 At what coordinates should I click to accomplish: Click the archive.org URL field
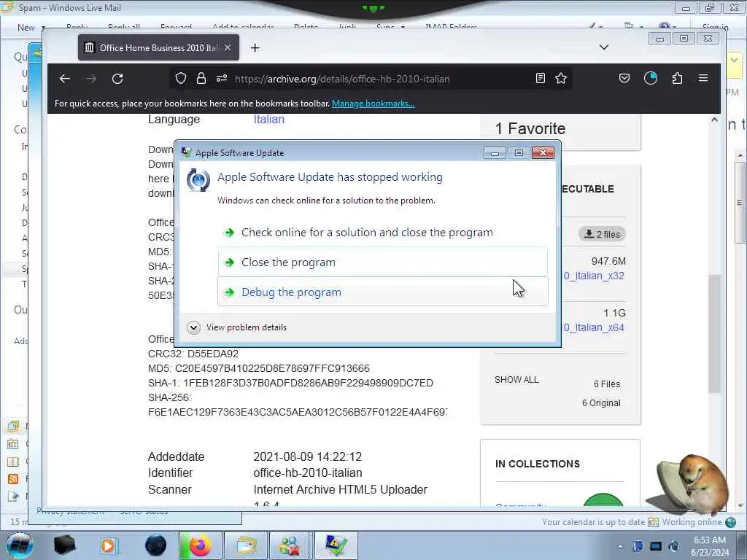[x=342, y=79]
